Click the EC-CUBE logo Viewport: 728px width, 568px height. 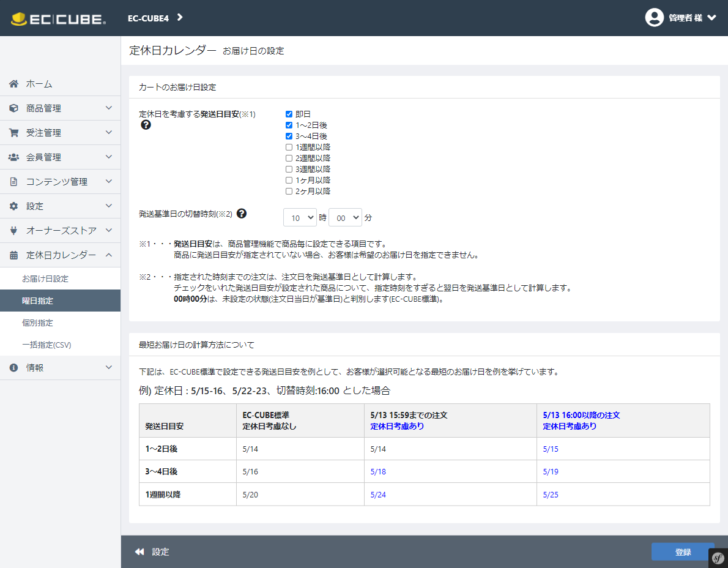point(58,18)
